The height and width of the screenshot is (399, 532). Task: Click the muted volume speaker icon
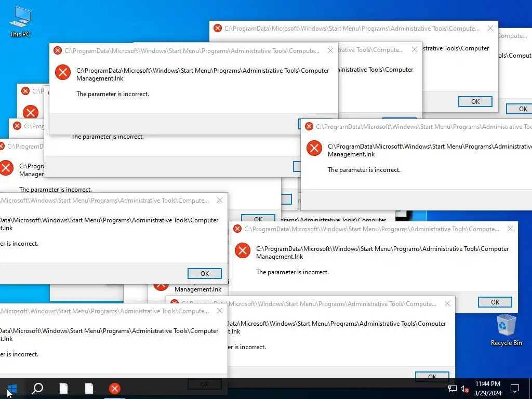click(x=465, y=389)
